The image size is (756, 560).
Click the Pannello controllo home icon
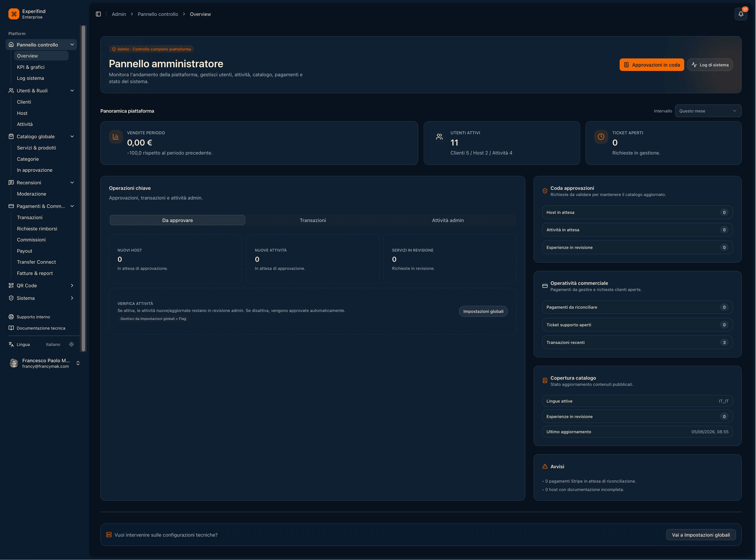[x=11, y=44]
